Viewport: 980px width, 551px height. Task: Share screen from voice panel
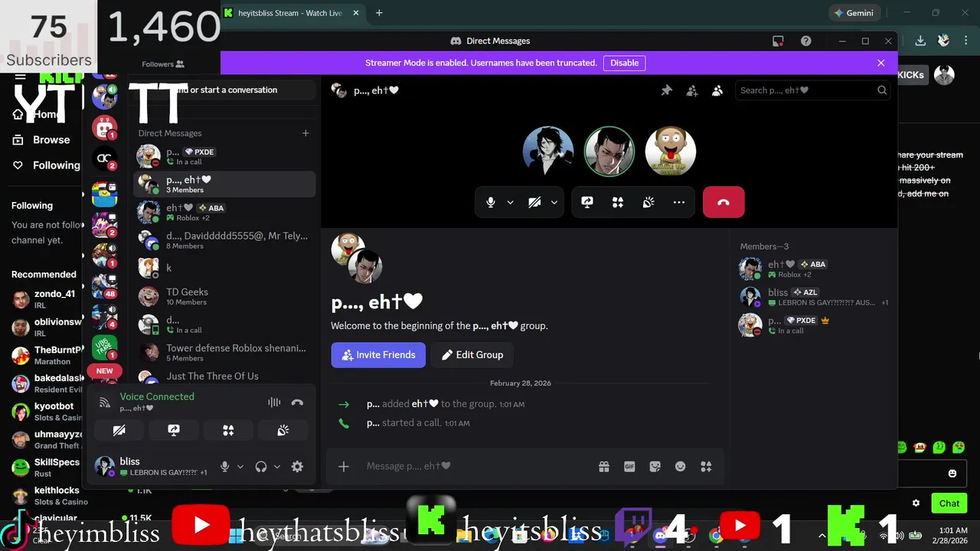coord(174,431)
